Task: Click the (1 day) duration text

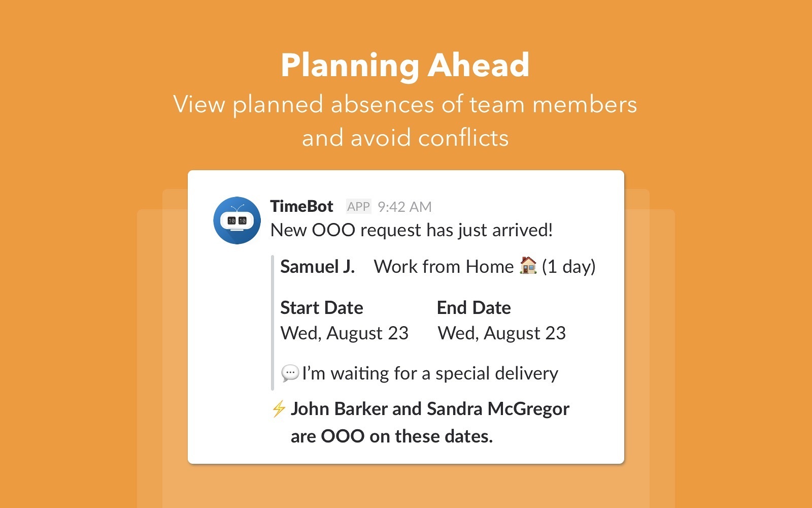Action: point(568,266)
